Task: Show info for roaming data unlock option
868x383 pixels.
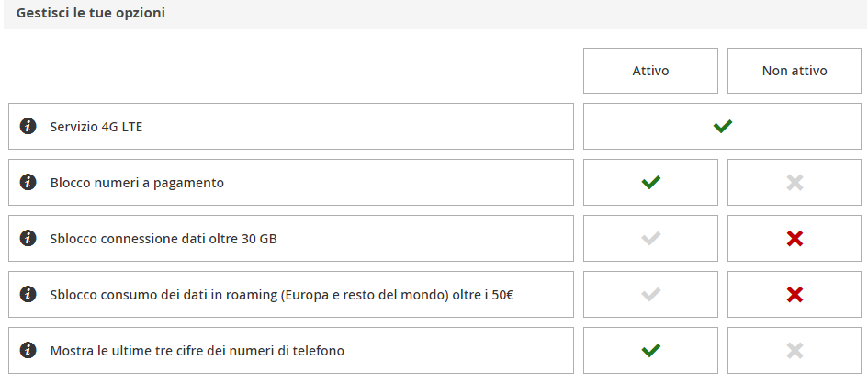Action: pyautogui.click(x=28, y=295)
